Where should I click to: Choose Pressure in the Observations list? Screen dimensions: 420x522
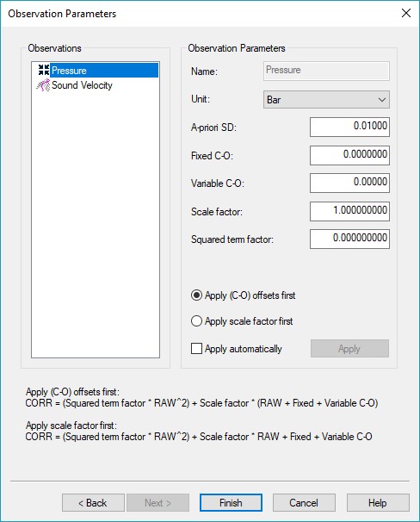pos(69,71)
